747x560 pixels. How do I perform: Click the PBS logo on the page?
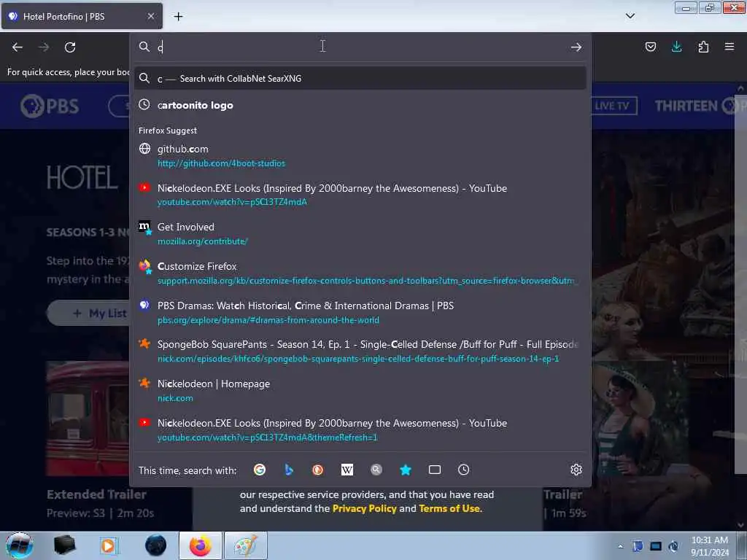click(x=50, y=106)
